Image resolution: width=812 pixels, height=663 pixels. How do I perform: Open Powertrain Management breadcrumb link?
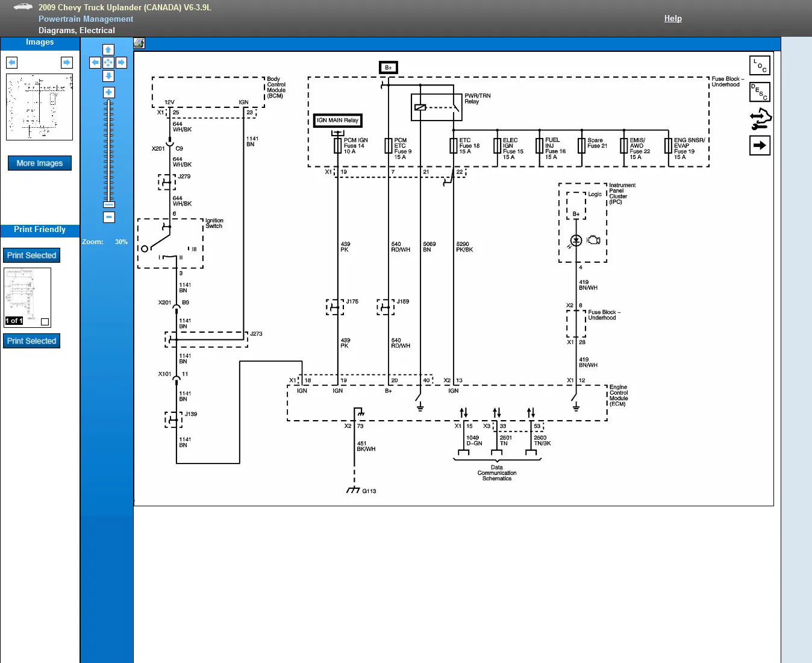86,19
